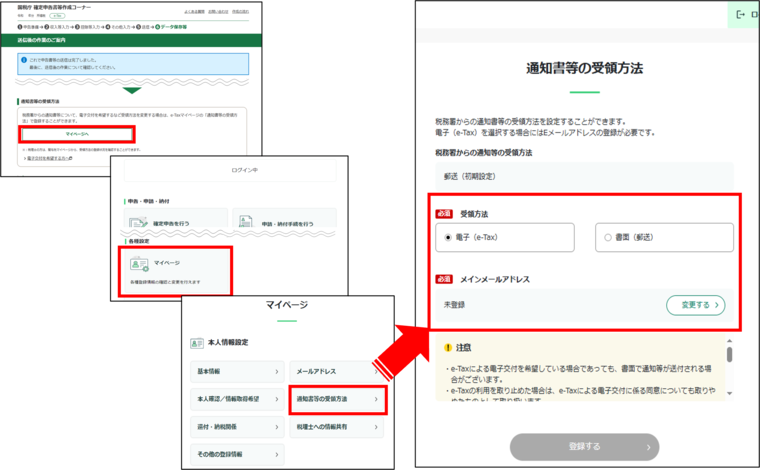The height and width of the screenshot is (470, 760).
Task: Click the description text under the マイページ card
Action: click(x=165, y=282)
